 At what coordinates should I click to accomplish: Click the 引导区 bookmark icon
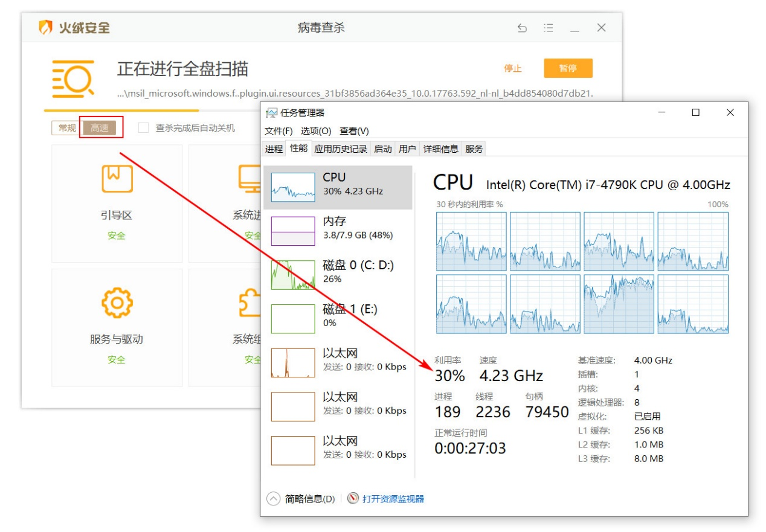coord(117,178)
